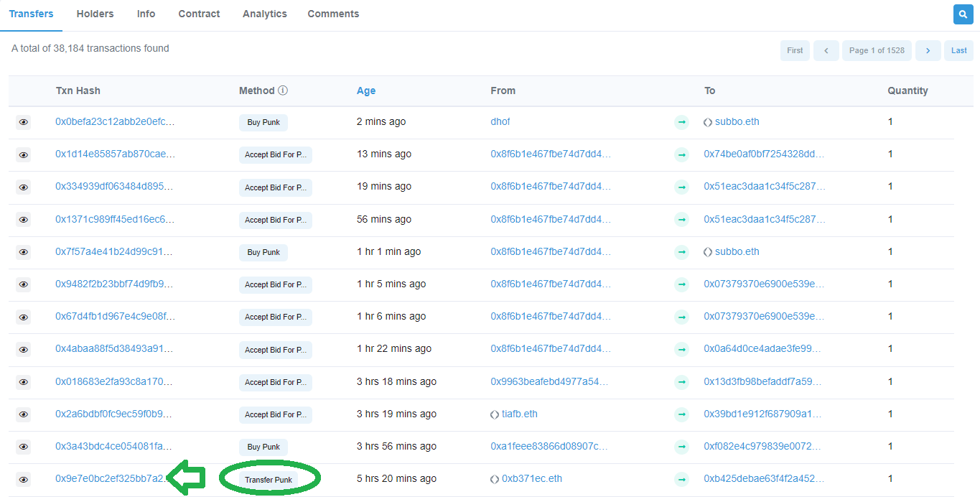
Task: Open transaction hash 0x1d14e85857ab870cae
Action: pyautogui.click(x=115, y=154)
